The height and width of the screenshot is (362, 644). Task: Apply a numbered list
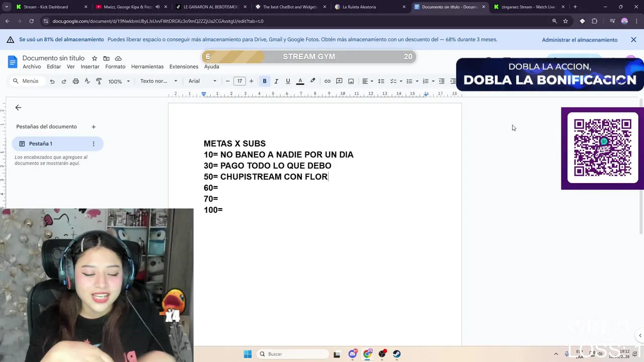point(425,81)
